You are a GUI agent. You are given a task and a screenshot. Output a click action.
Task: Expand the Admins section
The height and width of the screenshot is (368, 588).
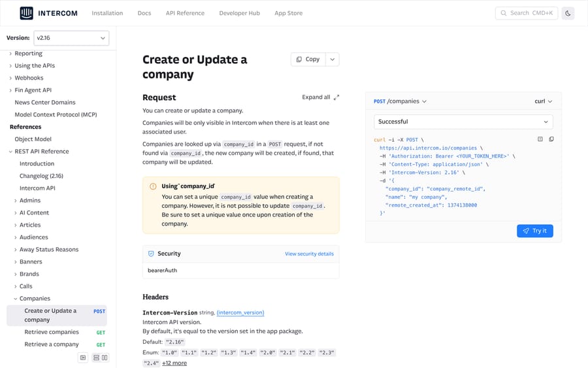click(x=16, y=201)
